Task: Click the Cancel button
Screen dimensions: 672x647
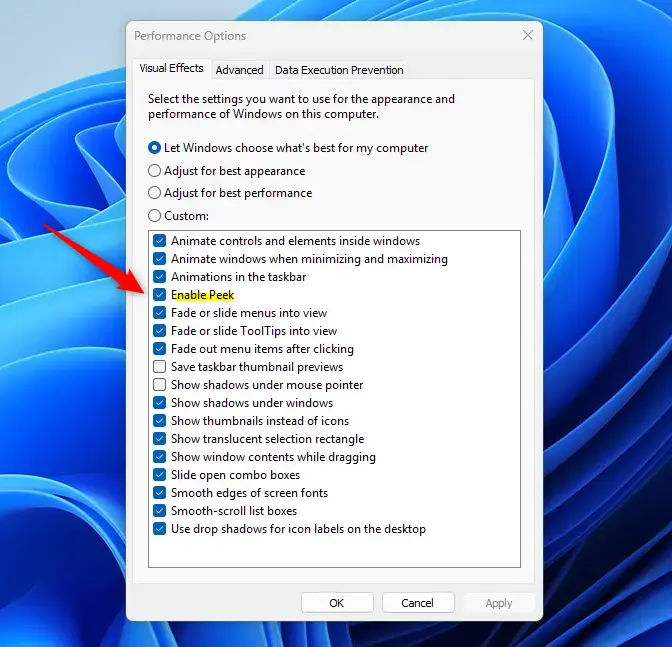Action: point(418,603)
